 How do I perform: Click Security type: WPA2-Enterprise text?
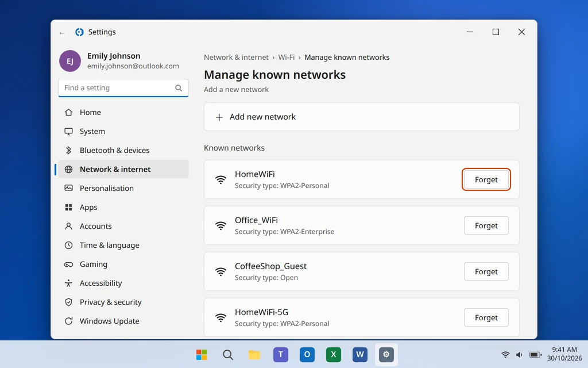(284, 232)
